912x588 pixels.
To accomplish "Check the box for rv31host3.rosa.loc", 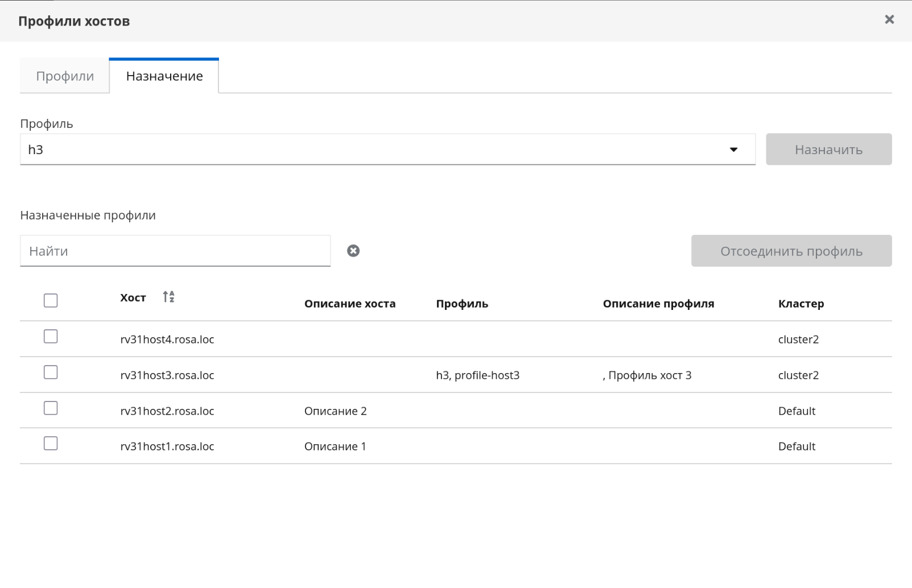I will click(51, 372).
